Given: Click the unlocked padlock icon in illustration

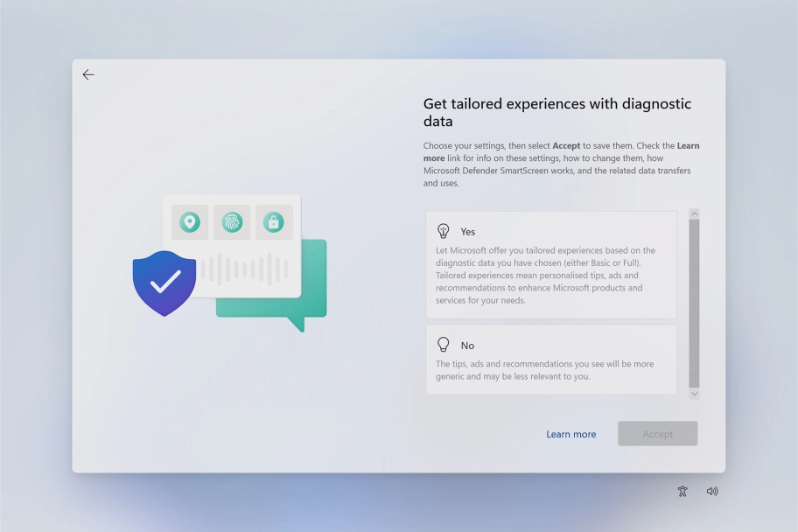Looking at the screenshot, I should [x=274, y=222].
